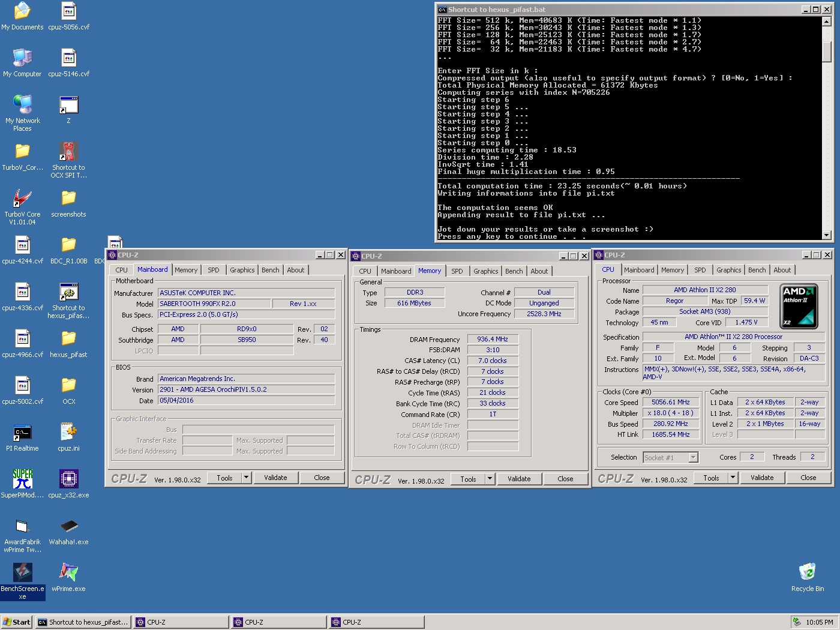This screenshot has width=840, height=630.
Task: Open the Recycle Bin
Action: (808, 578)
